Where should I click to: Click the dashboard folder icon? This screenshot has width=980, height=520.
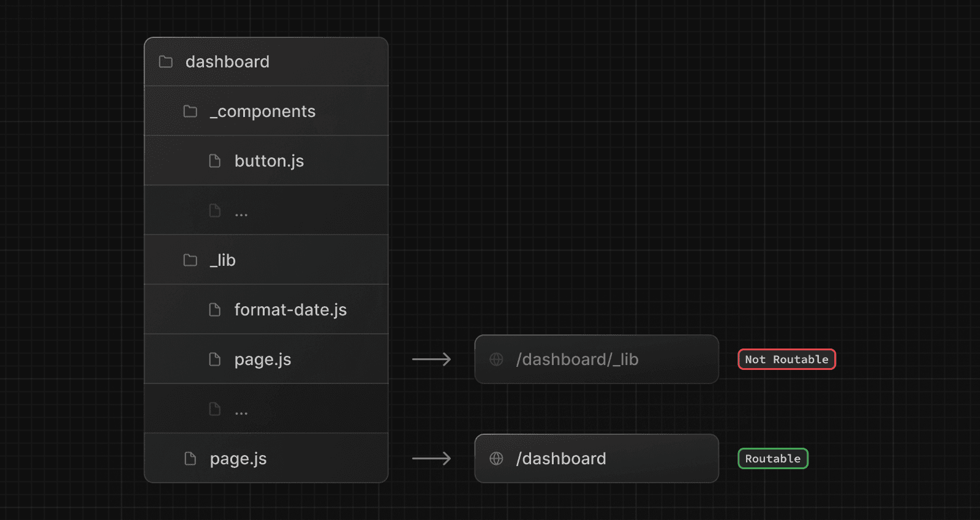(165, 62)
